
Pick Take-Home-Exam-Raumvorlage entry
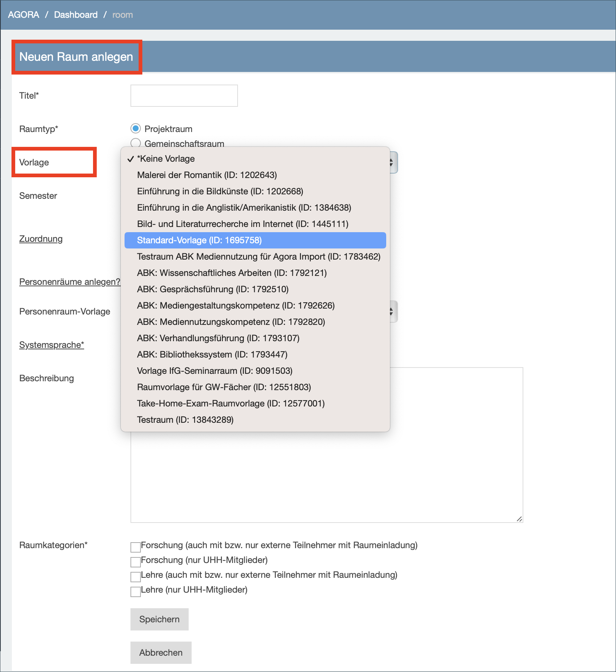(x=255, y=403)
